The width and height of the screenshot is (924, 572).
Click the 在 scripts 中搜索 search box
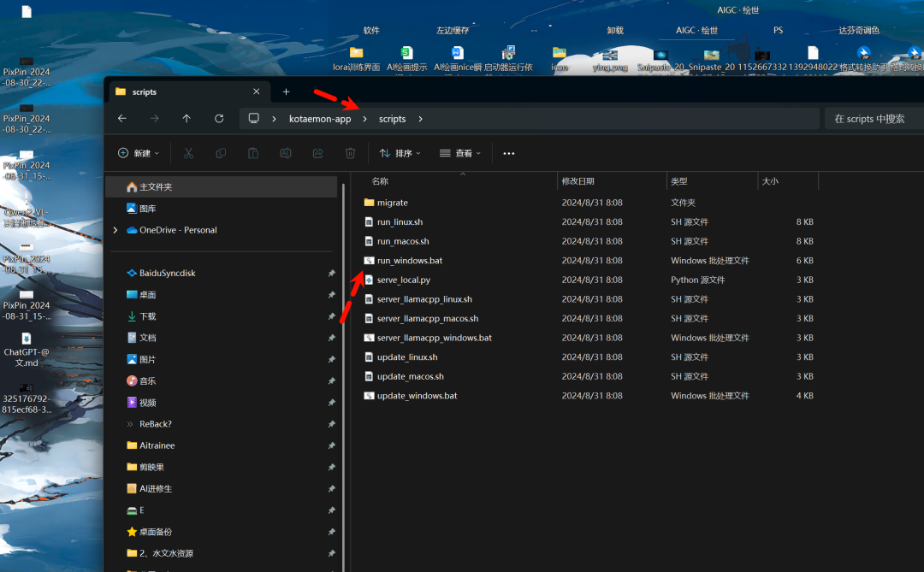pos(873,119)
